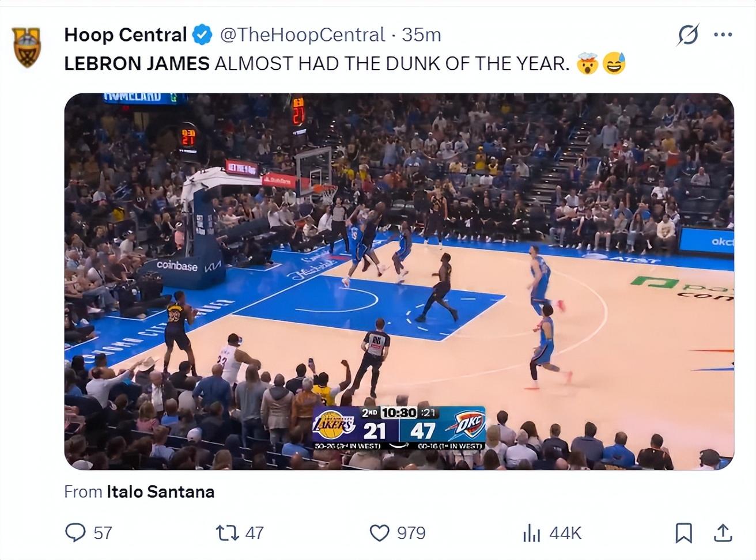This screenshot has height=560, width=756.
Task: Click the share upload arrow icon
Action: [723, 533]
